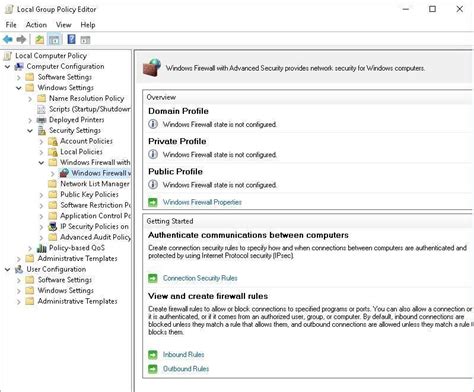The image size is (474, 392).
Task: Expand the Local Policies node
Action: [x=41, y=152]
